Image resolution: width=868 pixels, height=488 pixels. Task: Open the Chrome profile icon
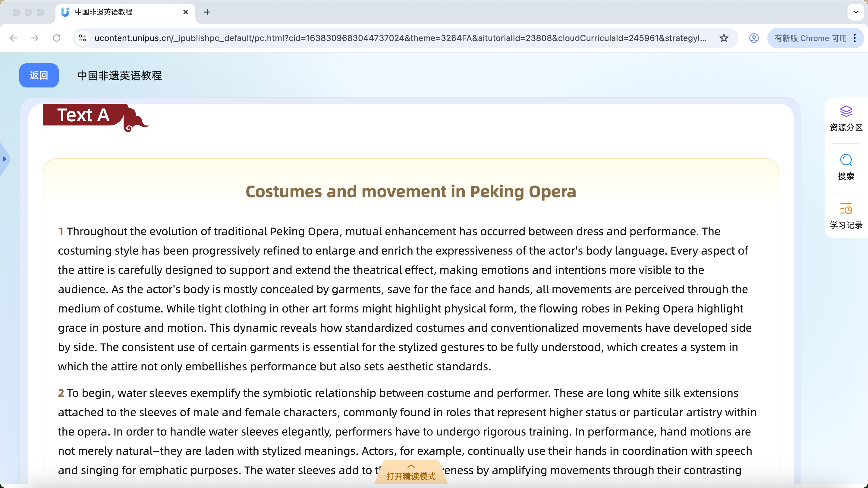click(754, 38)
